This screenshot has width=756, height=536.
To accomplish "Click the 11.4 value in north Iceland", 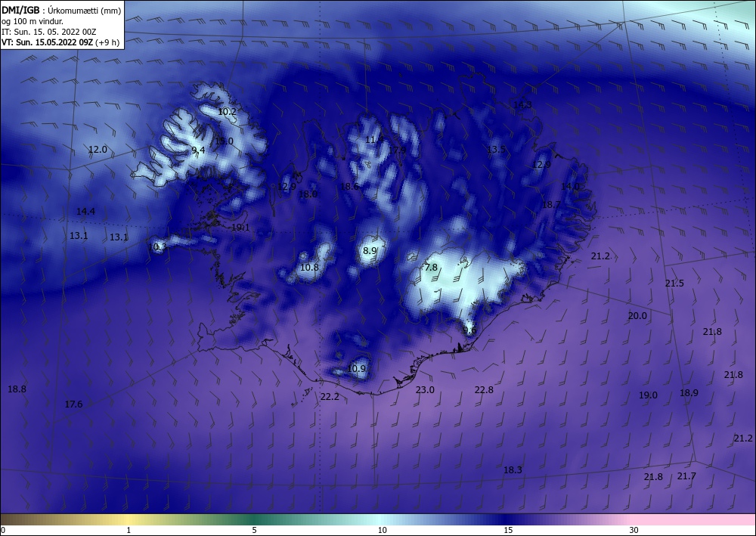I will [x=374, y=140].
